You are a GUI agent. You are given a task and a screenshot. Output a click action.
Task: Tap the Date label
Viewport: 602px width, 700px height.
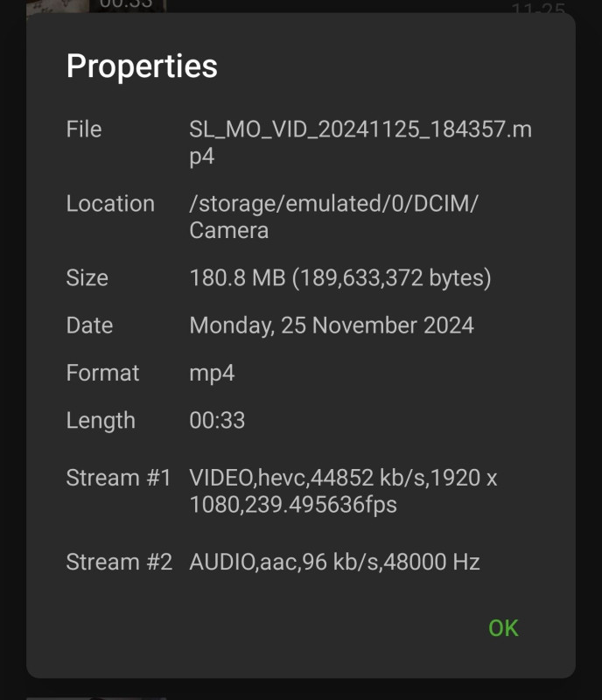tap(89, 325)
